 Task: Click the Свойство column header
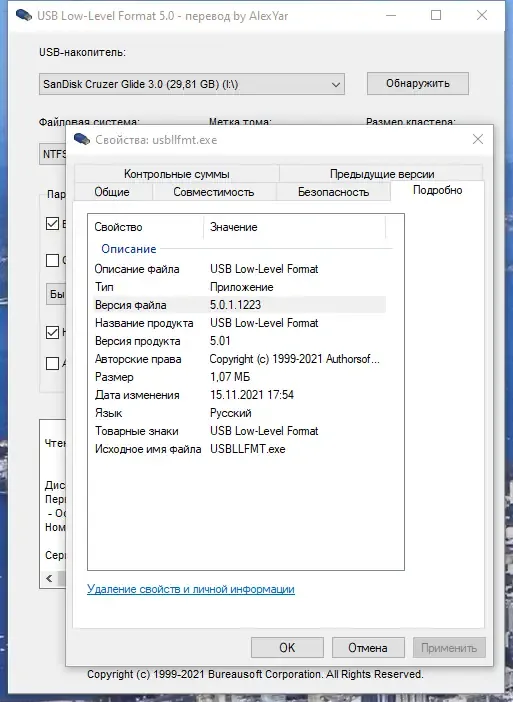pos(145,227)
